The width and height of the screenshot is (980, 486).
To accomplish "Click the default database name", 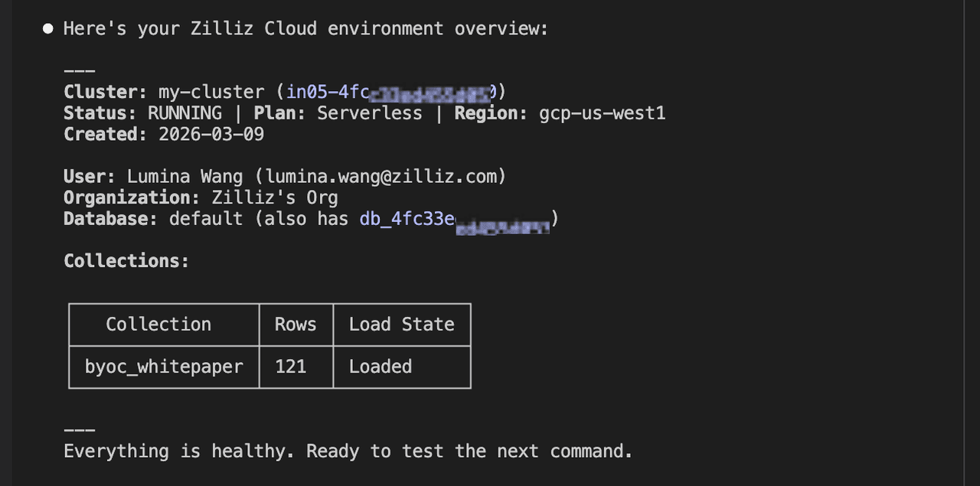I will tap(206, 219).
